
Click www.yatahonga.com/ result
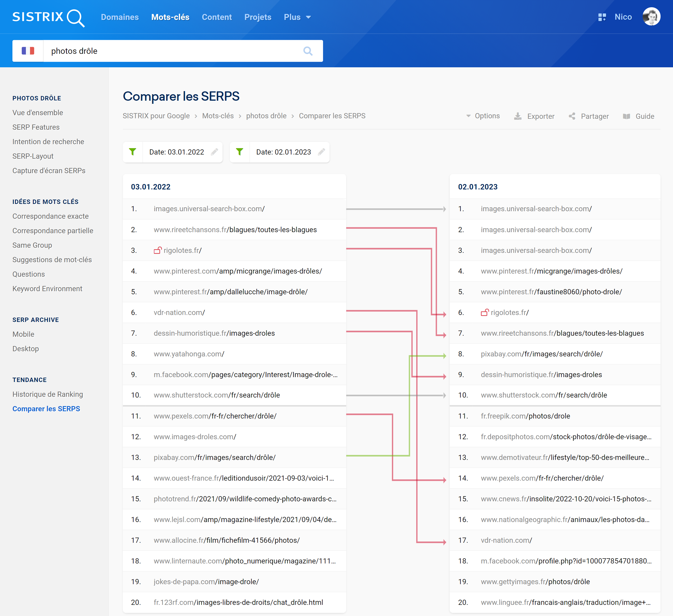tap(189, 354)
